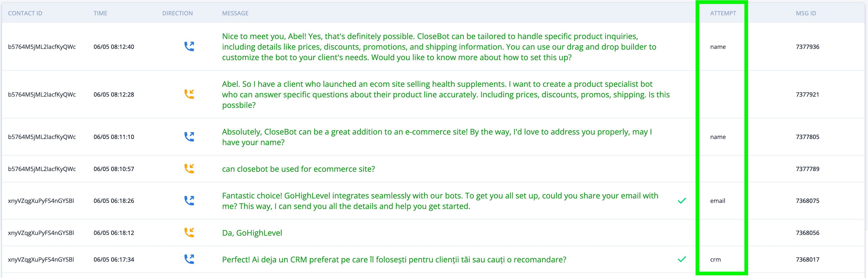Click green checkmark next to crm attempt
868x278 pixels.
coord(682,259)
